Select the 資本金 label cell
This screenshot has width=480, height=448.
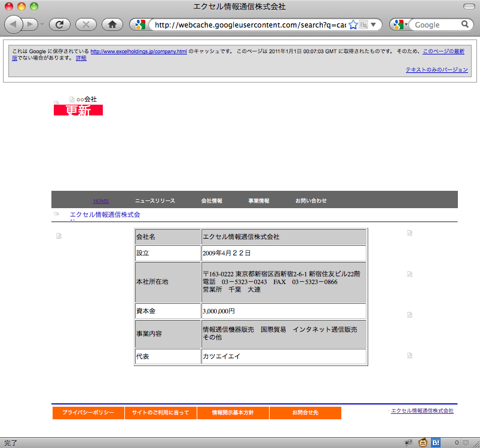coord(168,311)
